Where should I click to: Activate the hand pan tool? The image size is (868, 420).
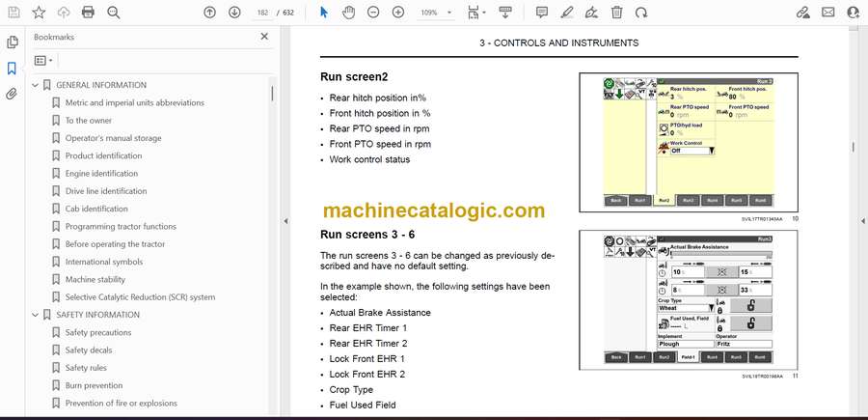tap(348, 13)
